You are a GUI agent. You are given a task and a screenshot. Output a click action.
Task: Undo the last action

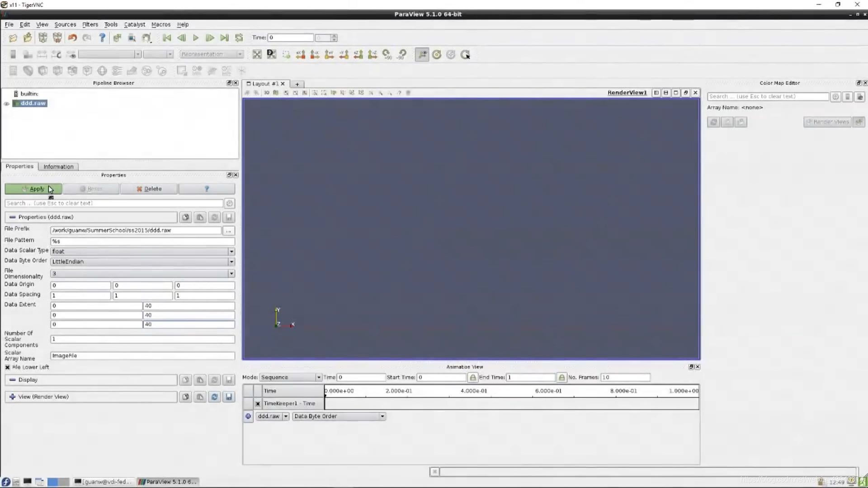point(72,38)
